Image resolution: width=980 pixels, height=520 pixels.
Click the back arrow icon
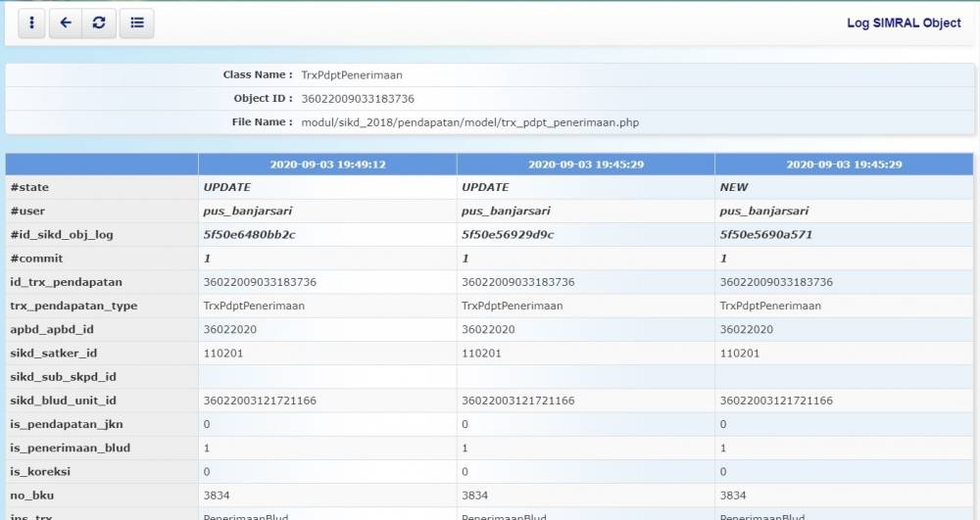tap(65, 23)
